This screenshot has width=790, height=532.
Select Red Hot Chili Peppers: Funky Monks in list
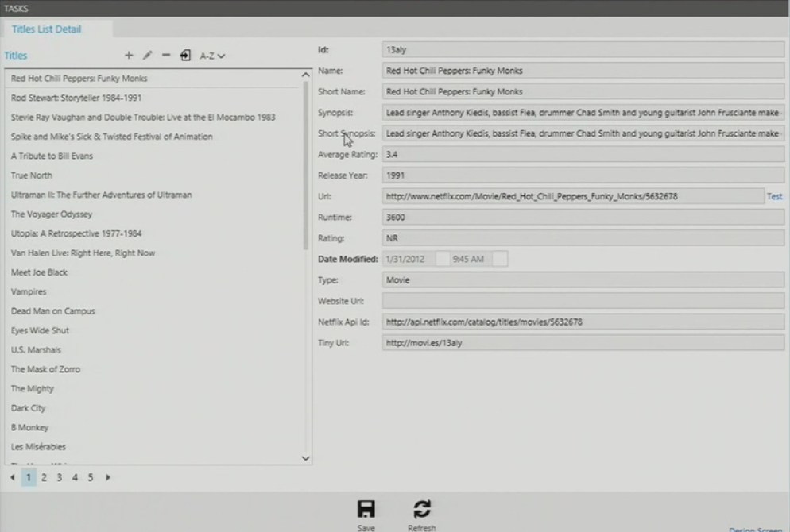coord(153,79)
